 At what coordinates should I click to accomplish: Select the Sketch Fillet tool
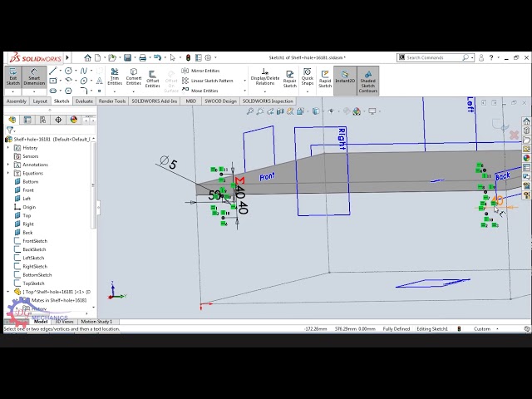click(84, 91)
